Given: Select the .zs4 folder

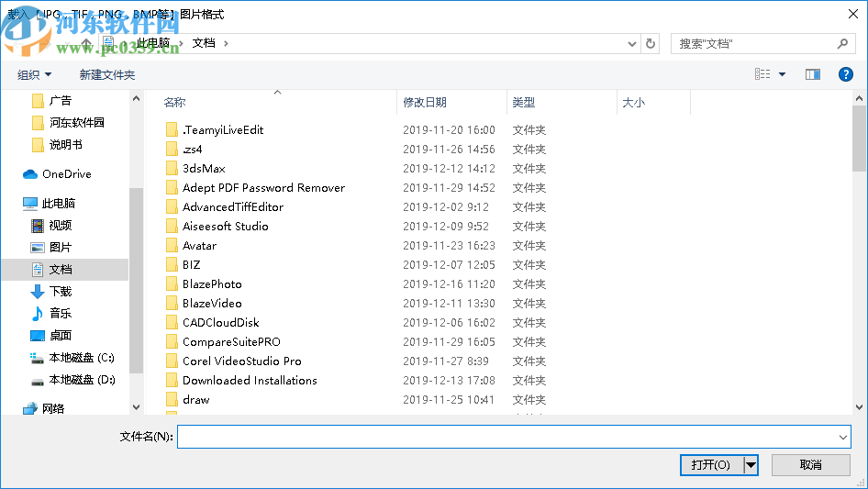Looking at the screenshot, I should click(184, 149).
